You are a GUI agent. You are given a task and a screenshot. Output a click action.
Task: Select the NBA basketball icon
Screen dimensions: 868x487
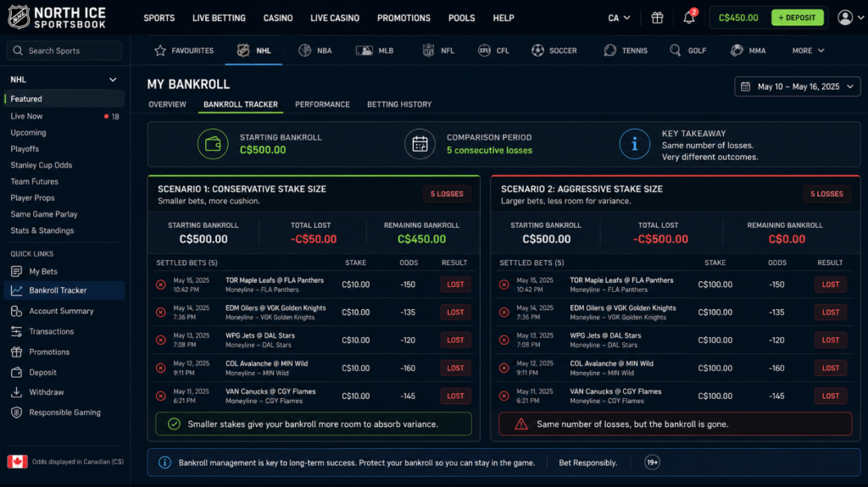[304, 50]
